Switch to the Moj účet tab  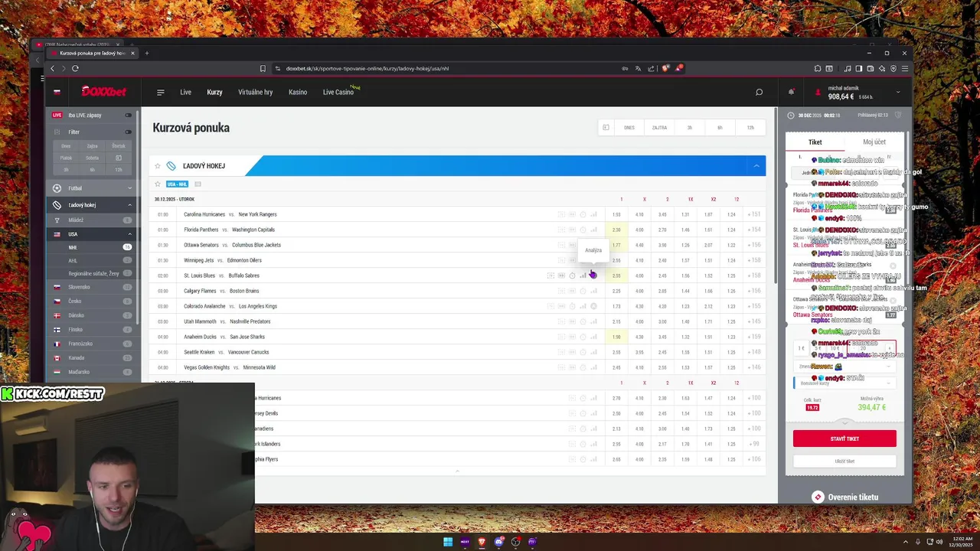(x=874, y=142)
